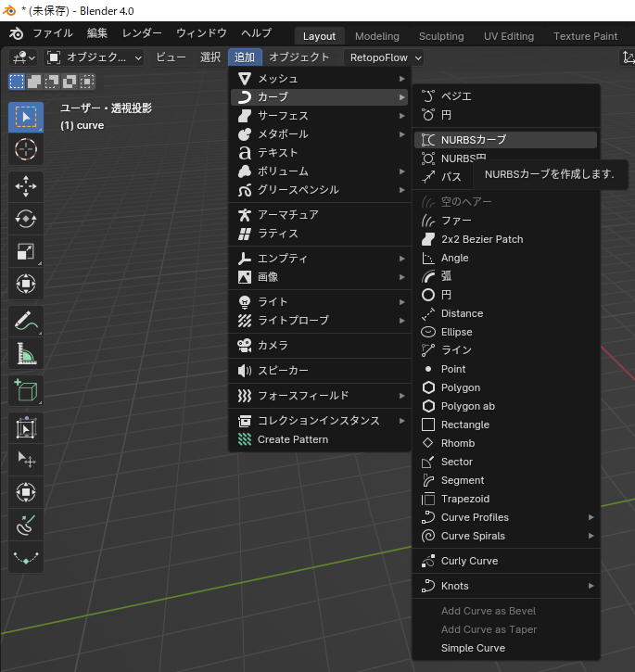
Task: Open the RetopoFlow dropdown
Action: point(384,57)
